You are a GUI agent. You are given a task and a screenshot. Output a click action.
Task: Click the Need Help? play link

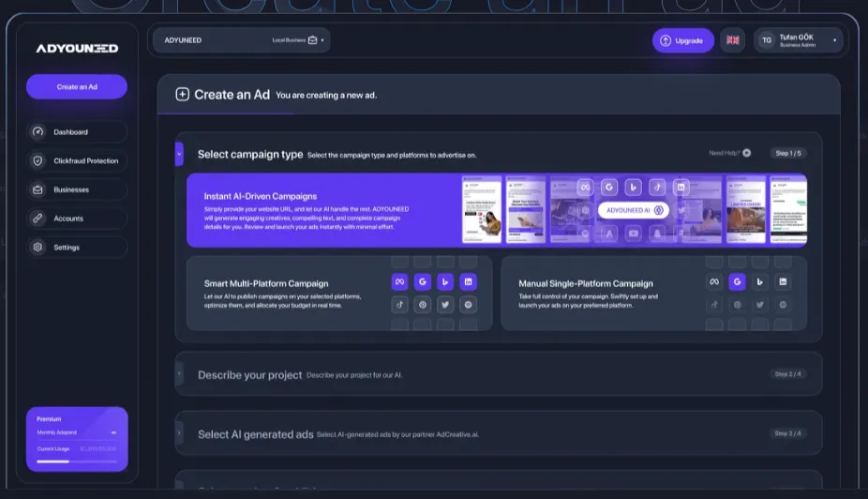pos(729,153)
